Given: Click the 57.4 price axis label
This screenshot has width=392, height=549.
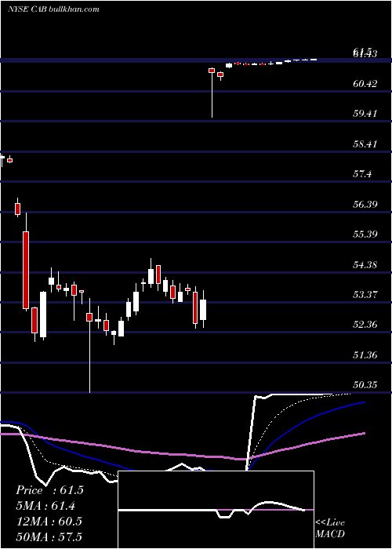Looking at the screenshot, I should coord(362,174).
